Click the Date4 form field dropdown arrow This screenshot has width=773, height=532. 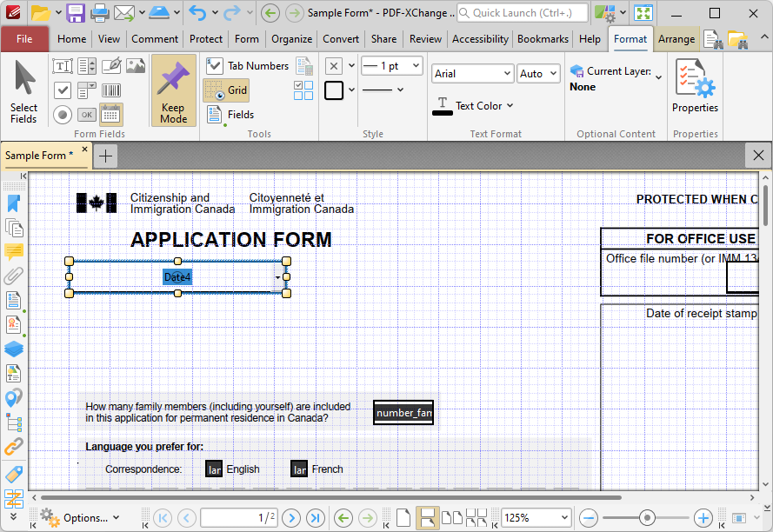277,277
